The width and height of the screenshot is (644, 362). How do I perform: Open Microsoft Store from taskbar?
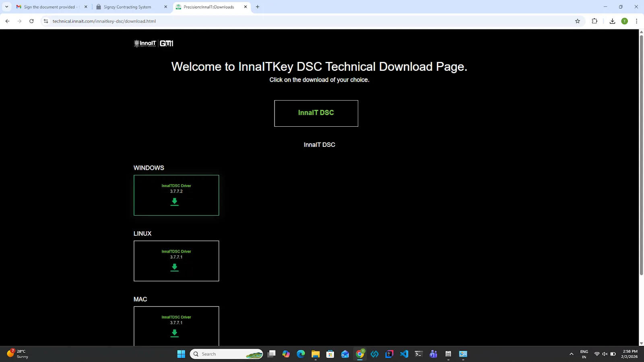click(x=330, y=354)
